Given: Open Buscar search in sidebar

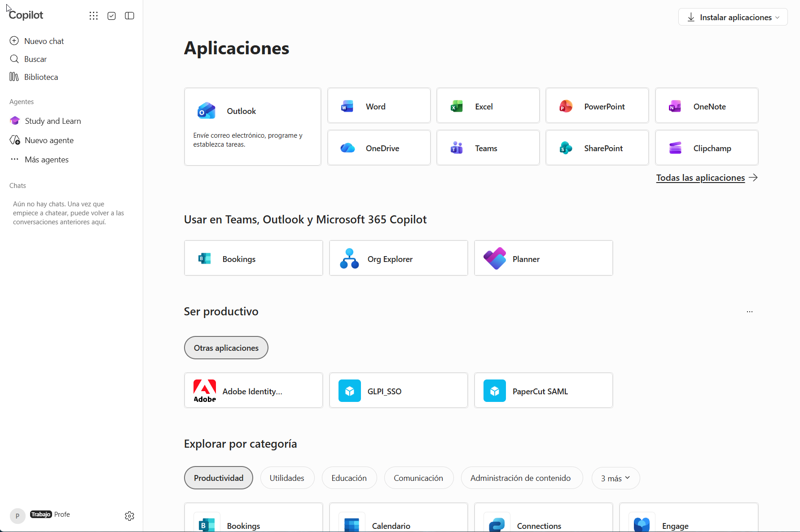Looking at the screenshot, I should click(x=28, y=59).
